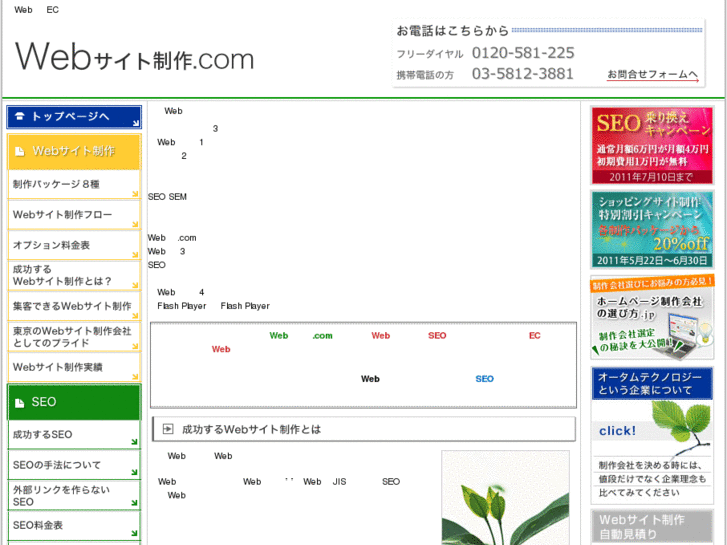Click the corner arrow on SEOの手法について
Screen dimensions: 727x545
tap(134, 473)
